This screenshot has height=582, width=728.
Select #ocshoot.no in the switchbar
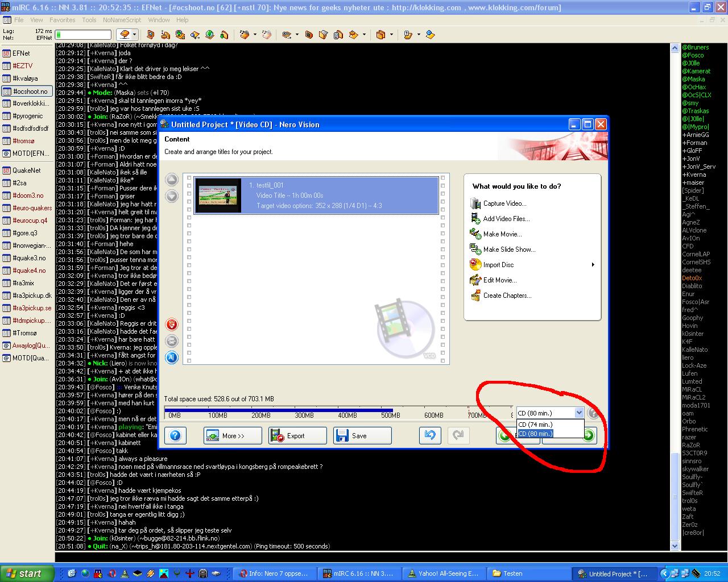click(27, 91)
